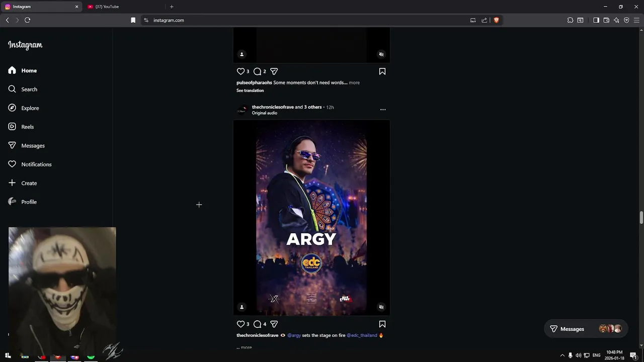Viewport: 644px width, 362px height.
Task: Open comments on the ARGY post
Action: click(257, 324)
